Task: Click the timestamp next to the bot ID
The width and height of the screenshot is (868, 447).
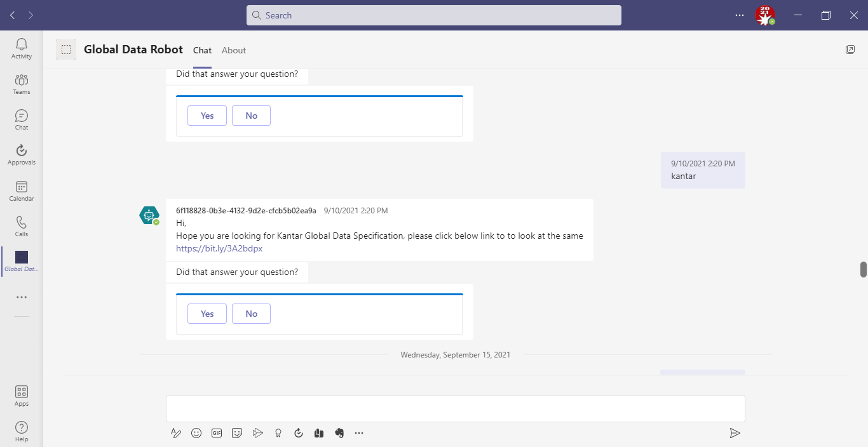Action: point(356,211)
